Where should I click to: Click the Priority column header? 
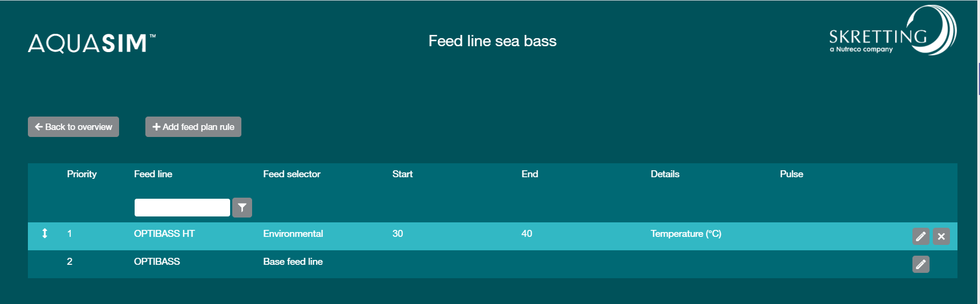82,174
